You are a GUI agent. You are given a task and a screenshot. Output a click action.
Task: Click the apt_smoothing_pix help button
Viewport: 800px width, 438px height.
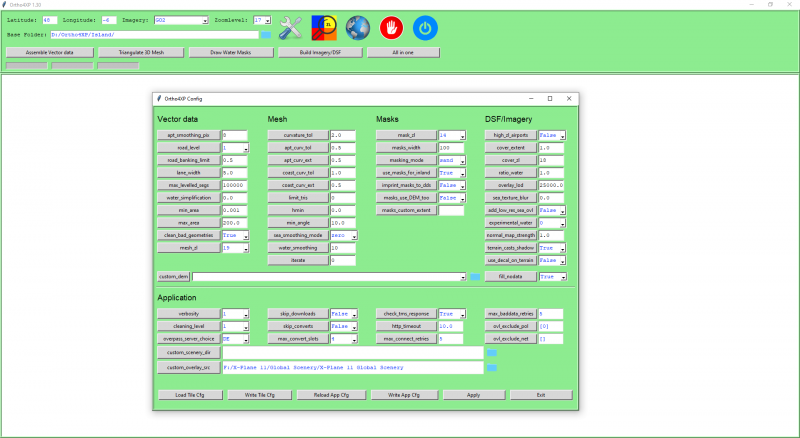(189, 135)
